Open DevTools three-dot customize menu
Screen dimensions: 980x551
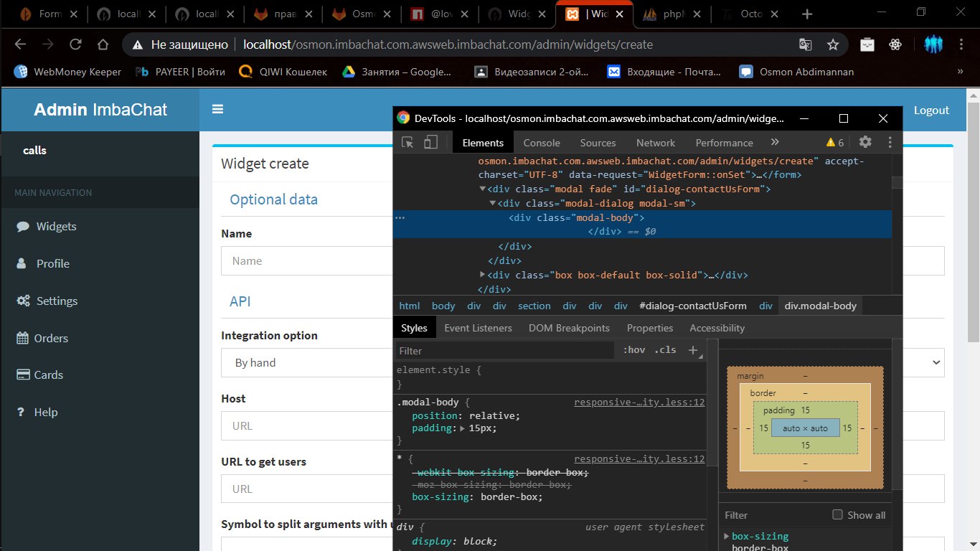click(890, 142)
